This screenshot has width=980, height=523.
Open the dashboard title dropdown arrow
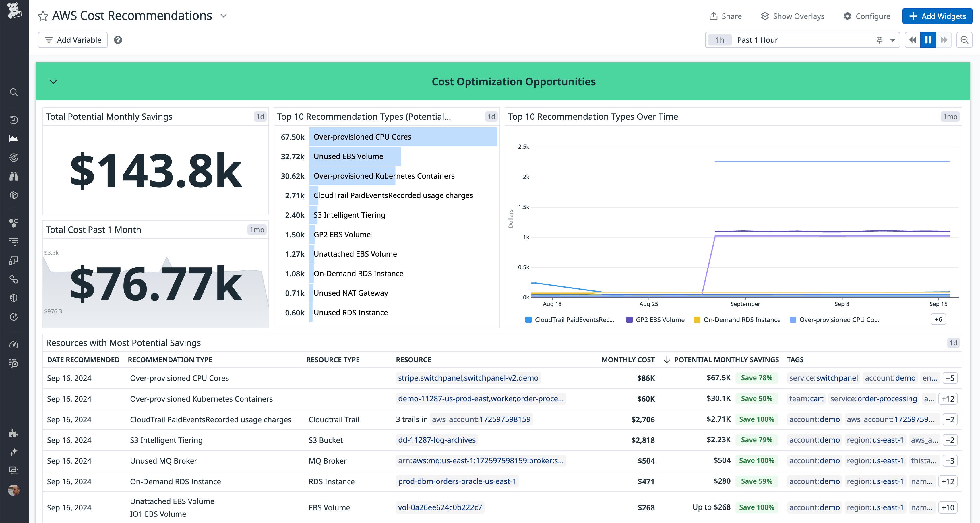tap(224, 16)
